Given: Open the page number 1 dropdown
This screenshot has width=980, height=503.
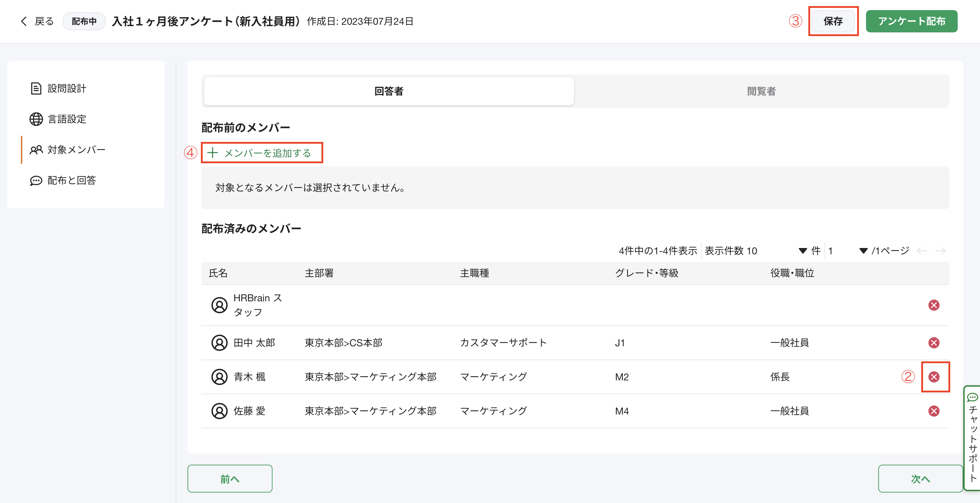Looking at the screenshot, I should tap(848, 250).
